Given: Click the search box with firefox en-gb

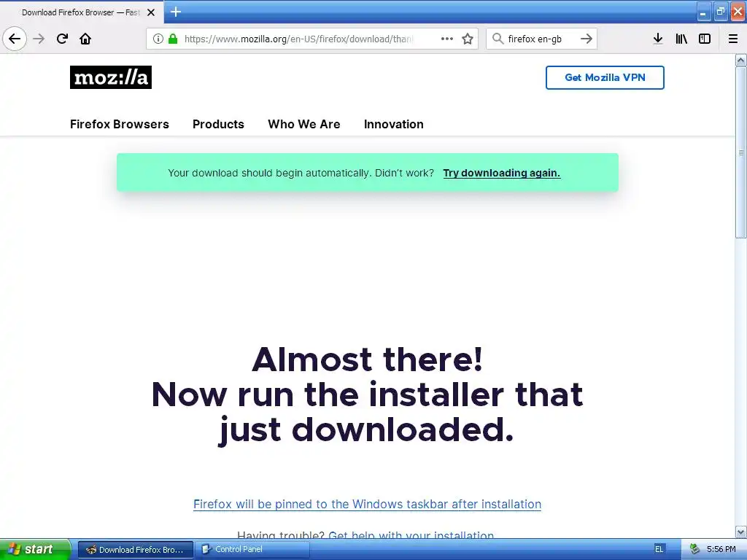Looking at the screenshot, I should tap(541, 39).
